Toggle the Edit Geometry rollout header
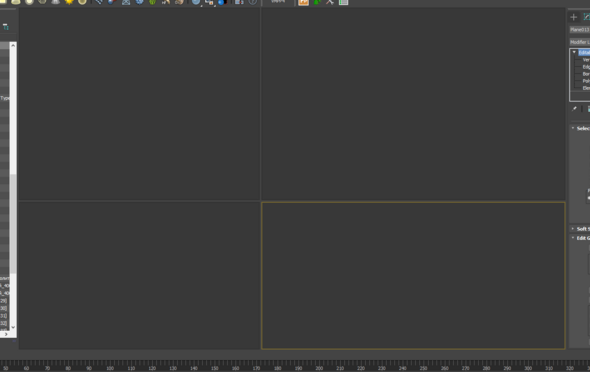This screenshot has width=590, height=372. 580,238
